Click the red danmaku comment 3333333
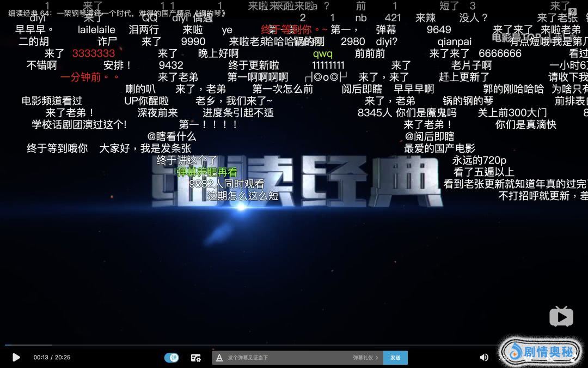 pos(94,53)
